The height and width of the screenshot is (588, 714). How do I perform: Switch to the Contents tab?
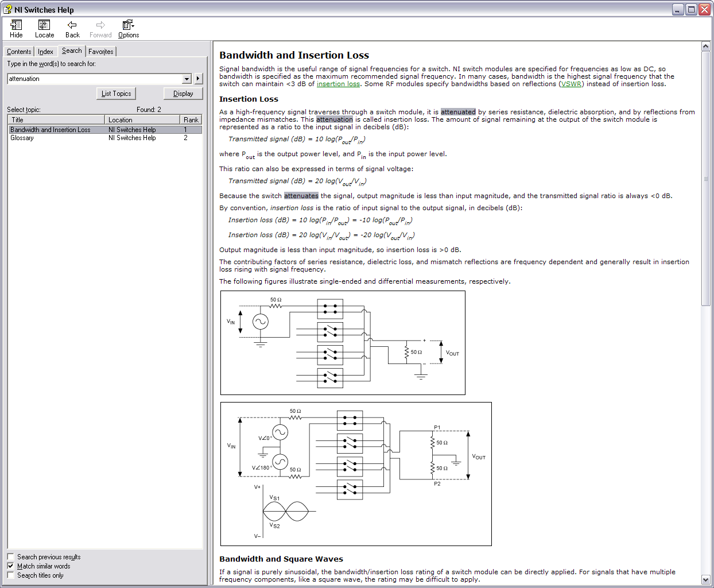coord(19,52)
